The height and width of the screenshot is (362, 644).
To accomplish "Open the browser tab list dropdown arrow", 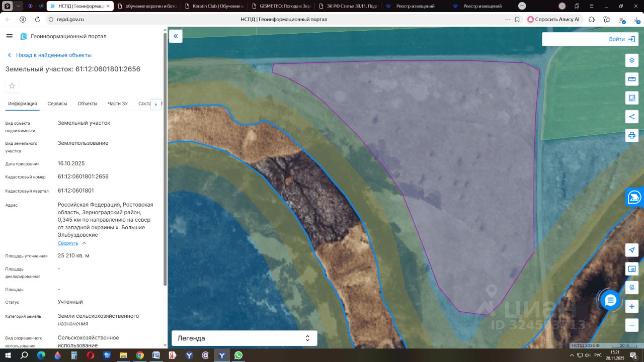I will 19,6.
